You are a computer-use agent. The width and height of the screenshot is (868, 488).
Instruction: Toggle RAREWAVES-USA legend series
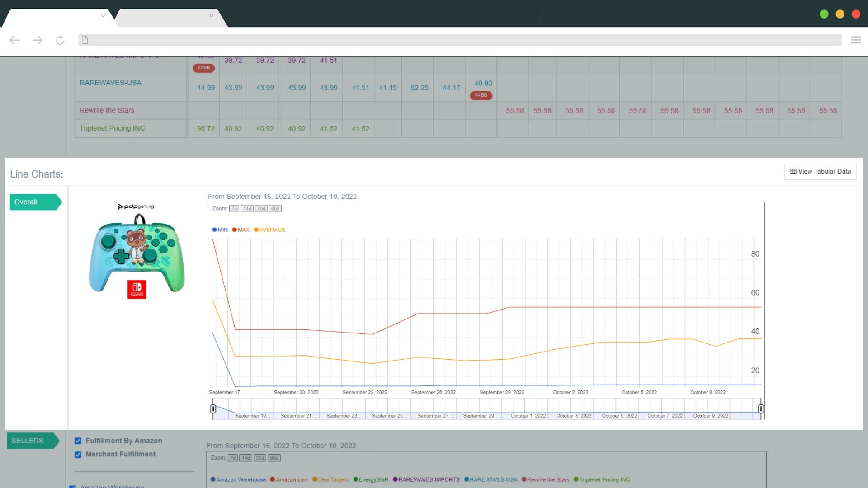pos(491,480)
